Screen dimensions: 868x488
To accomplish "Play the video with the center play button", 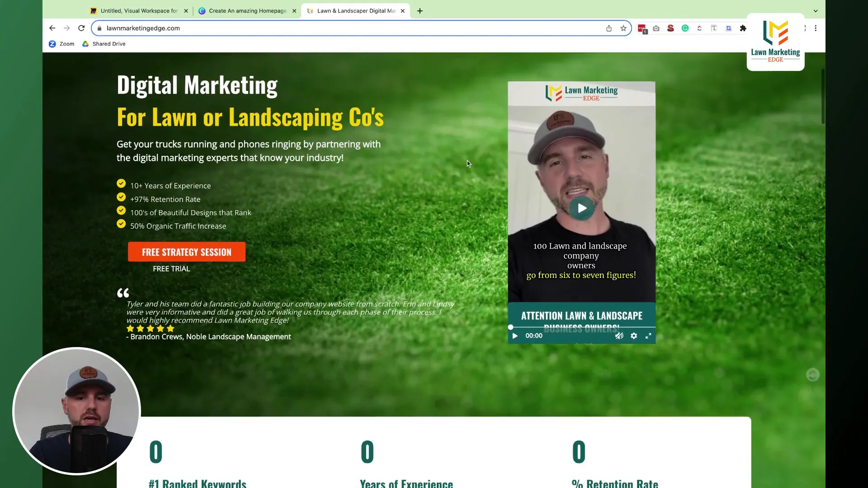I will tap(581, 208).
